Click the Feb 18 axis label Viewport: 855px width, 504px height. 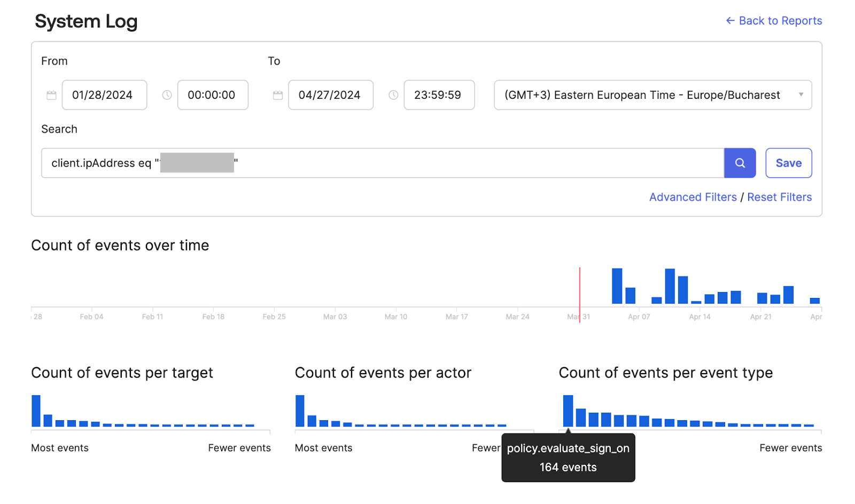pos(213,317)
